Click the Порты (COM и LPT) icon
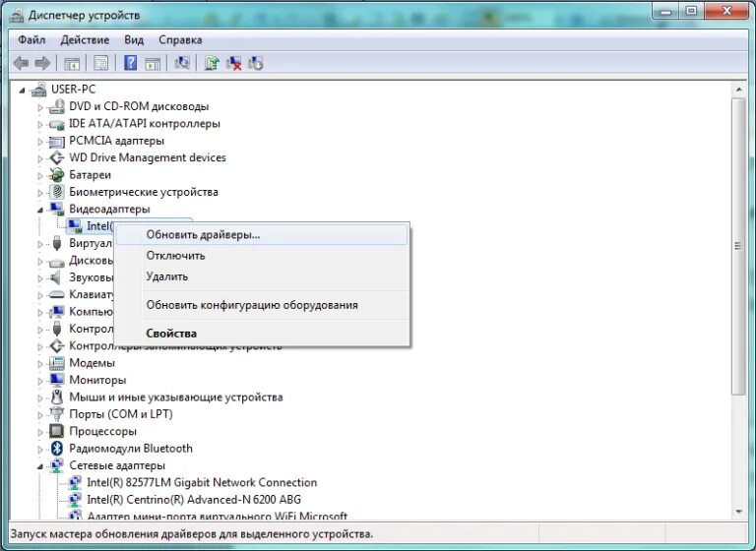 57,414
